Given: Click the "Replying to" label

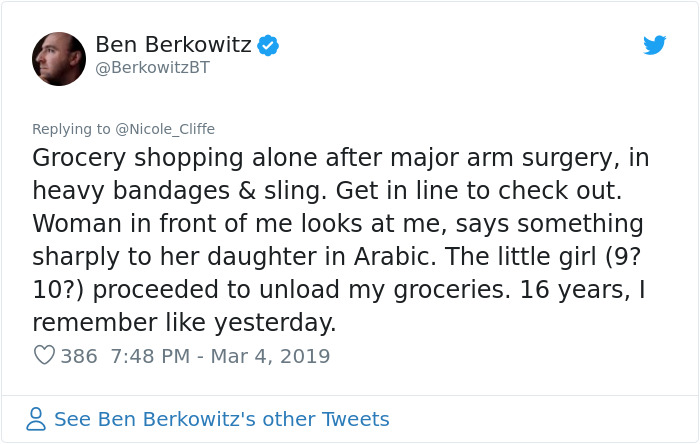Looking at the screenshot, I should (x=71, y=129).
